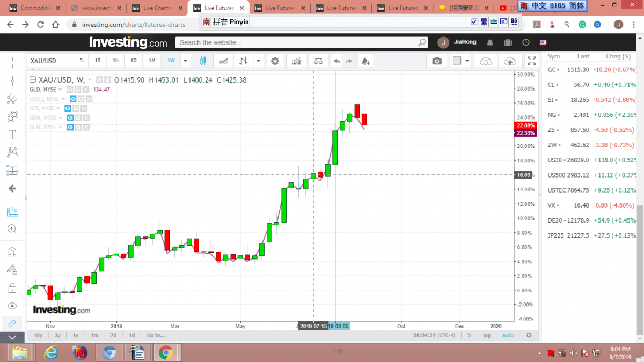Select the zoom in magnifier tool
The width and height of the screenshot is (644, 362).
point(12,228)
